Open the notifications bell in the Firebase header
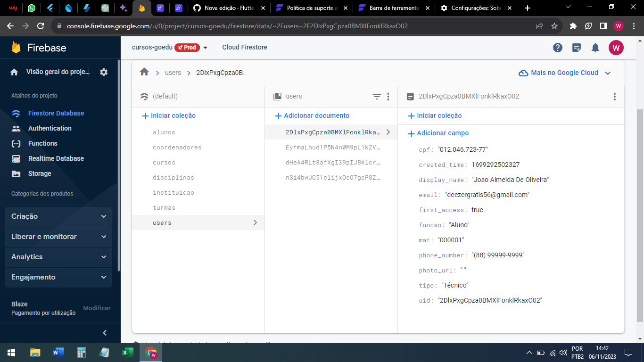 click(595, 47)
